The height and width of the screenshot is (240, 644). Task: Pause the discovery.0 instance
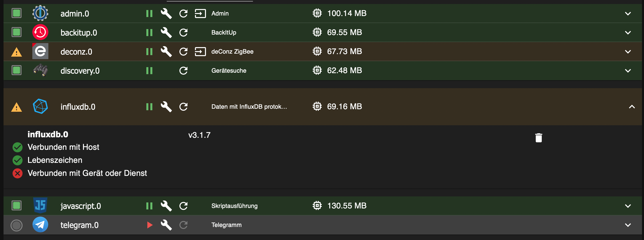149,71
